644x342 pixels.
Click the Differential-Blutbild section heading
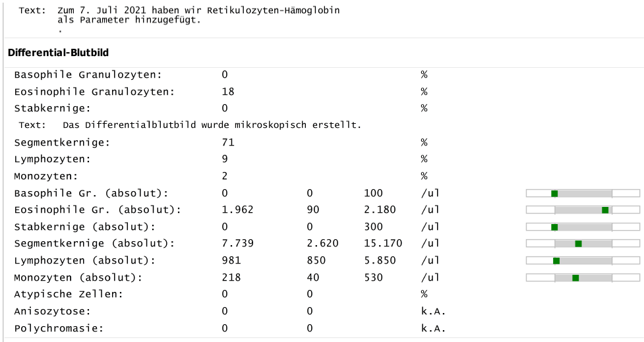(x=58, y=53)
